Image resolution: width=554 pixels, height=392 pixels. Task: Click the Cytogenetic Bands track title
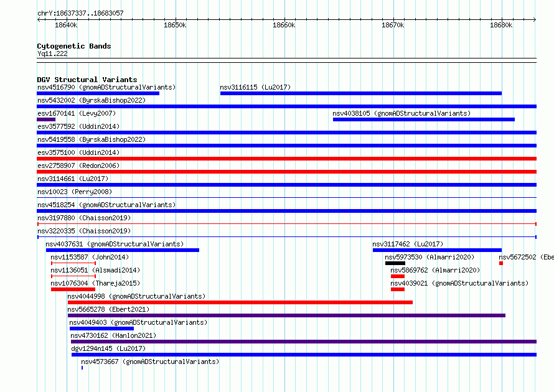[74, 46]
